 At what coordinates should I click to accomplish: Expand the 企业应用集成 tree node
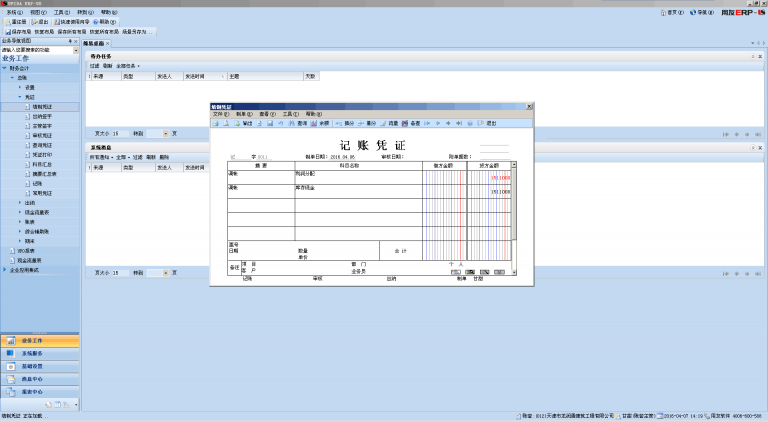[x=4, y=270]
